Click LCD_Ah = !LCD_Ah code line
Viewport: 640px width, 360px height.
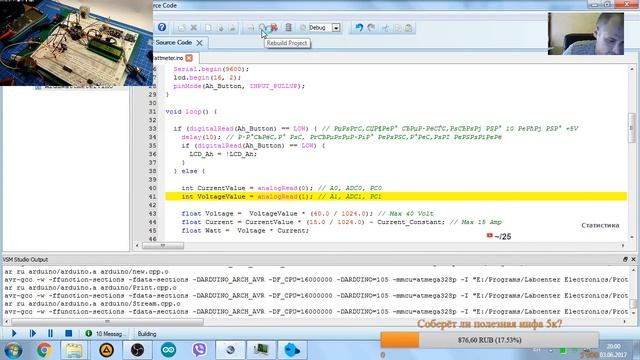coord(223,154)
